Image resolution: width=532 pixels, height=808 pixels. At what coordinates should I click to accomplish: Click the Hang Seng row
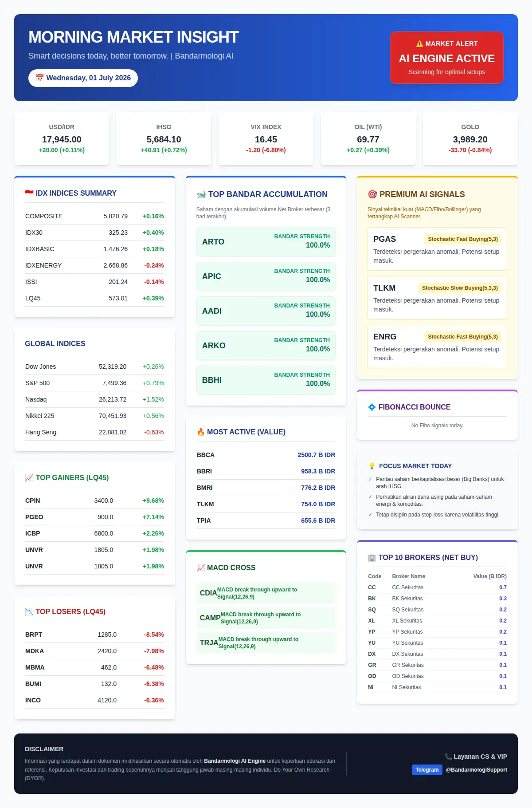[94, 432]
